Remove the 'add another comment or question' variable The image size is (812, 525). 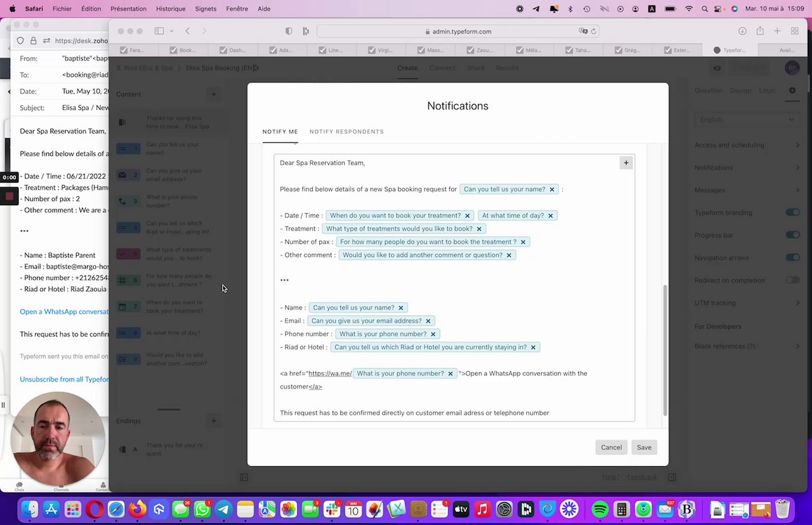[509, 255]
